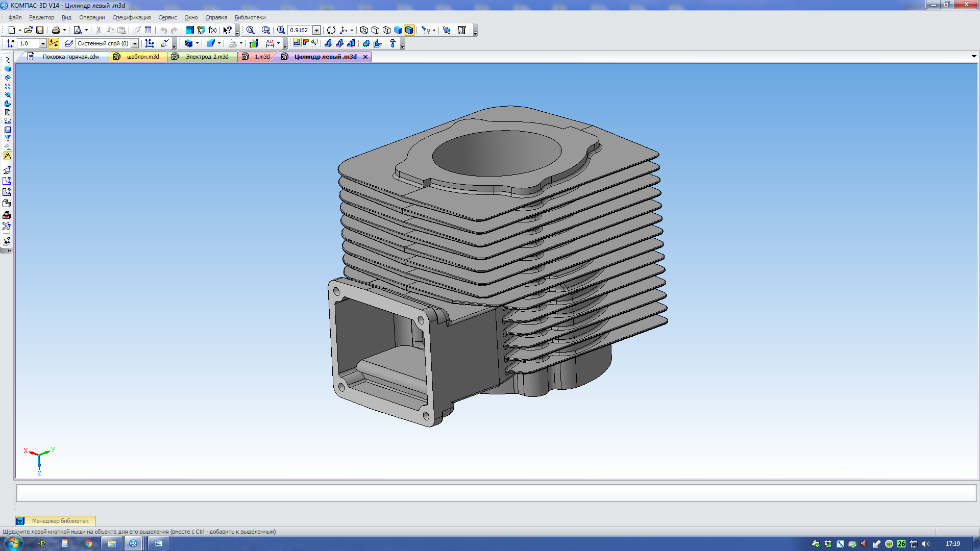Toggle hidden lines removed display mode

375,30
